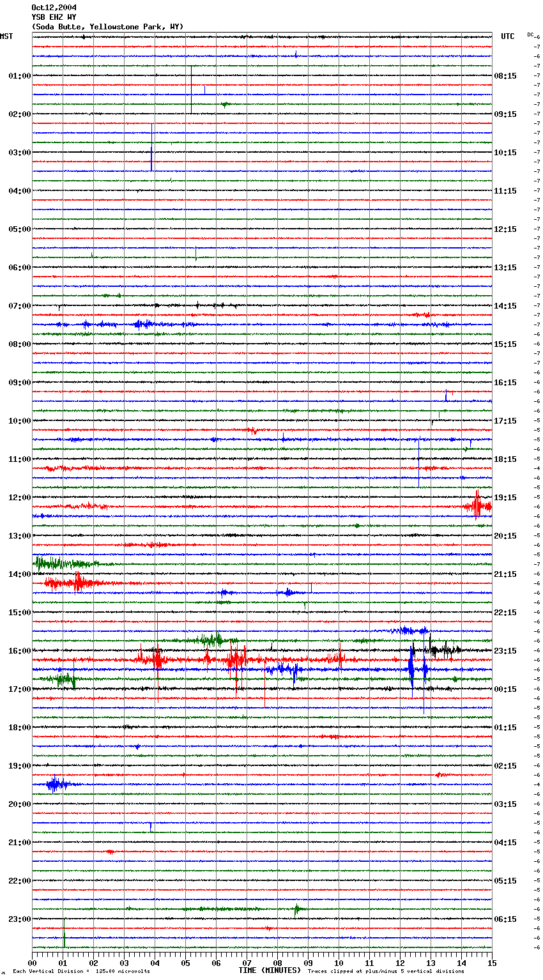543x980 pixels.
Task: Click the 21:15 UTC time label
Action: point(505,574)
